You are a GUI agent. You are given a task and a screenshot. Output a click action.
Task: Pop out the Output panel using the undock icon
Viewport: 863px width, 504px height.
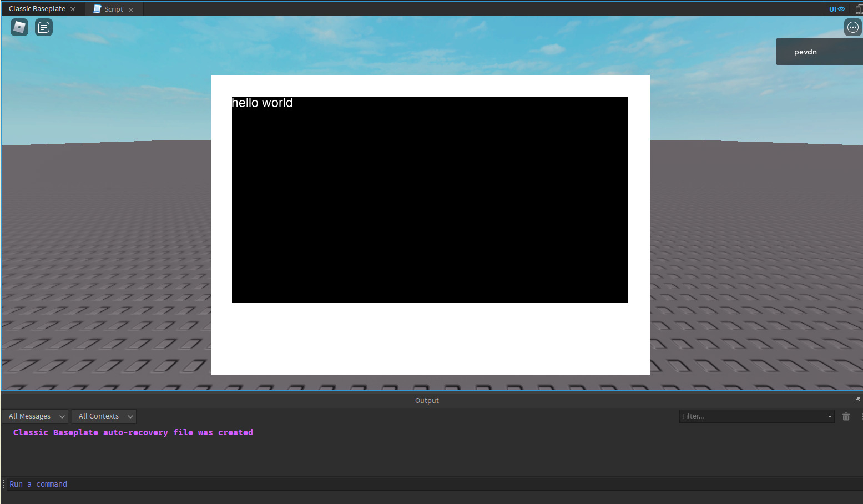pyautogui.click(x=857, y=400)
